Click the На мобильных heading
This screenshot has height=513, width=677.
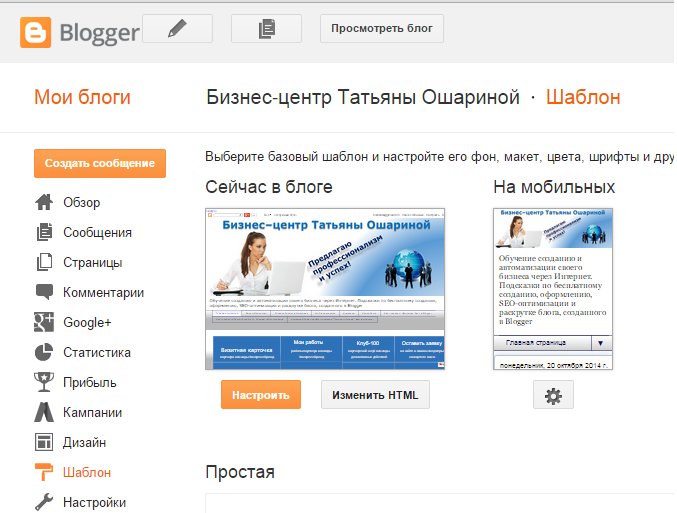pyautogui.click(x=554, y=187)
